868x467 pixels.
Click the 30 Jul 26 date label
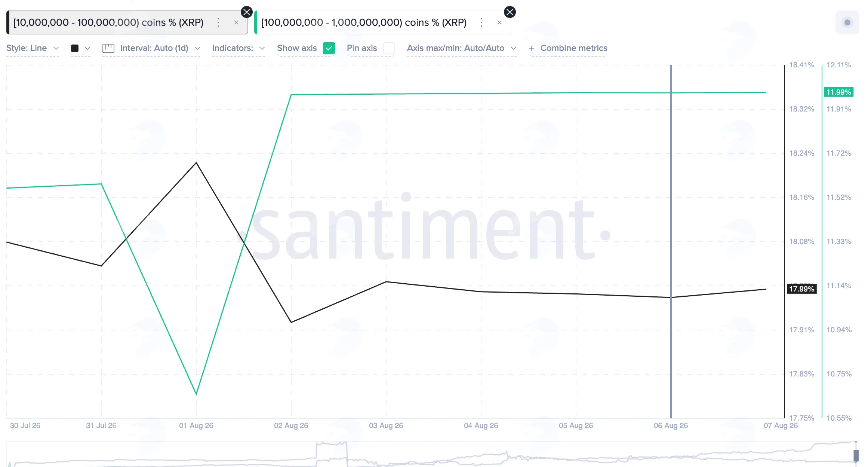click(25, 425)
